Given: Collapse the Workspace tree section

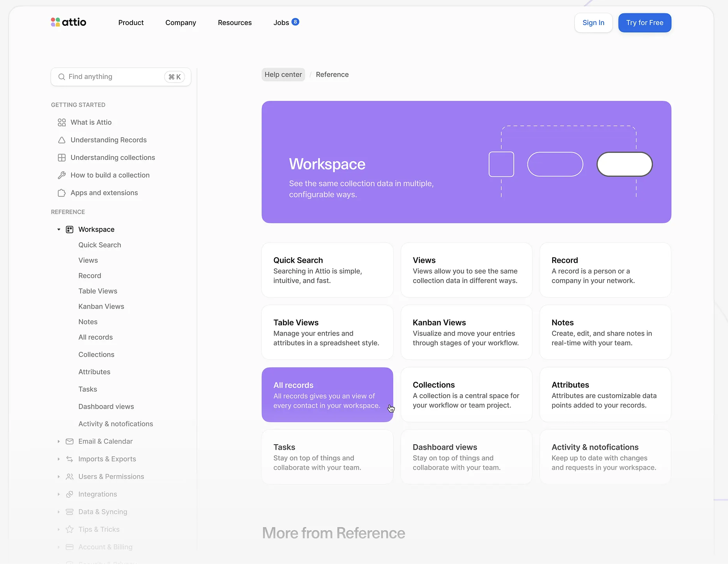Looking at the screenshot, I should [x=59, y=230].
